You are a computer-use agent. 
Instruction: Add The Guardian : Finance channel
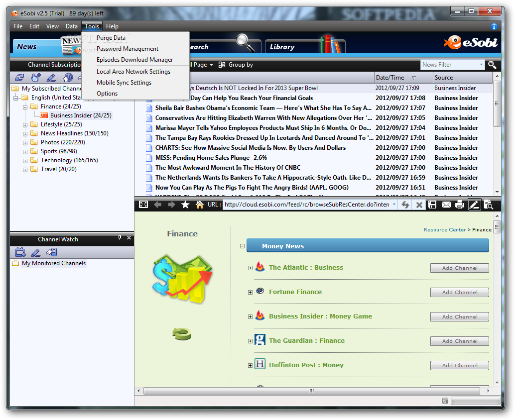[460, 341]
